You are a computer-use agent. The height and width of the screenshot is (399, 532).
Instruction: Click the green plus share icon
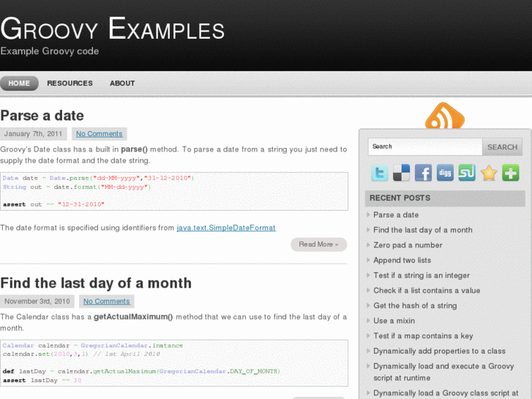coord(511,173)
